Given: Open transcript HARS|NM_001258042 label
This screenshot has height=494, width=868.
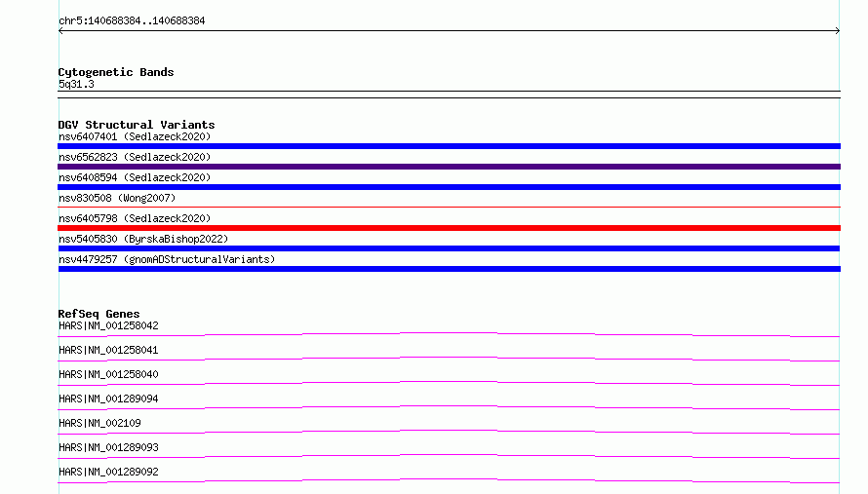Looking at the screenshot, I should pyautogui.click(x=108, y=325).
